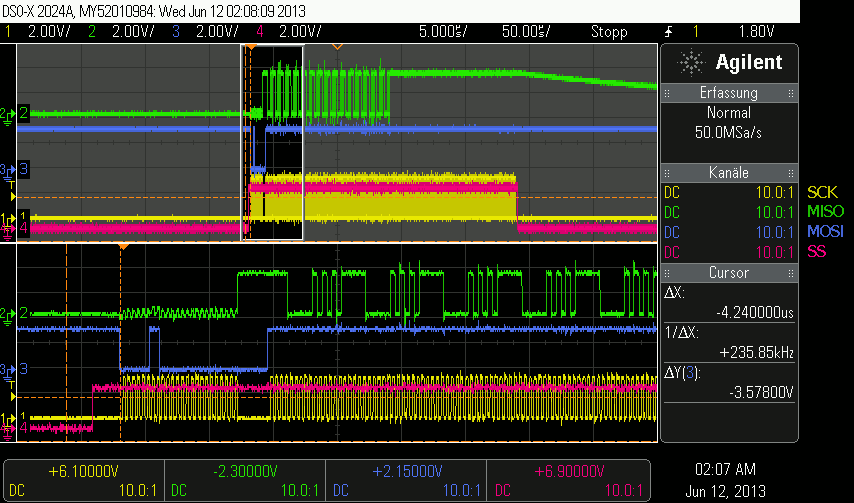
Task: Select channel 2 softkey showing -2.30000V
Action: 245,481
